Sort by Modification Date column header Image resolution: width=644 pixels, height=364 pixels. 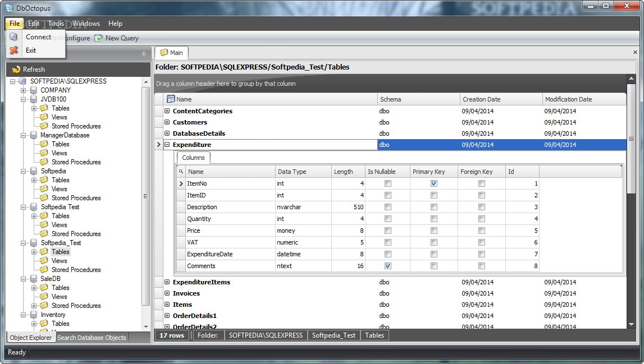click(584, 99)
